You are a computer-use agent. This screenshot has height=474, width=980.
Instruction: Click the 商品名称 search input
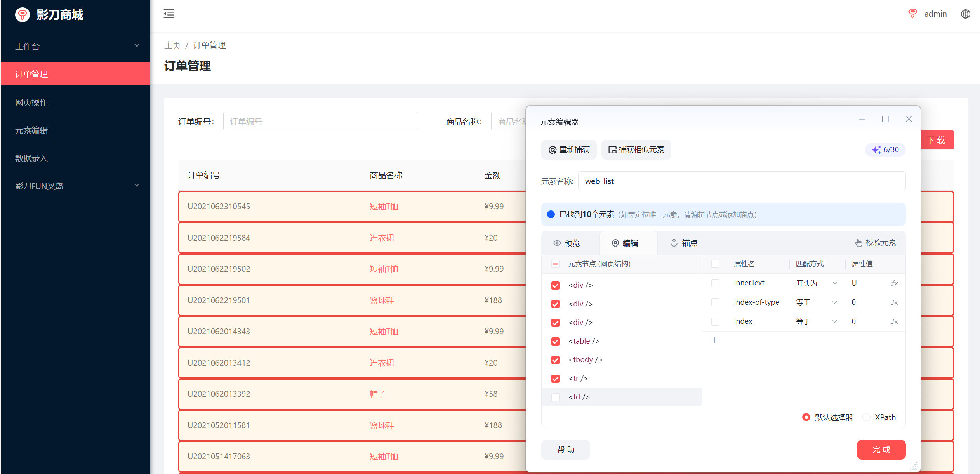[509, 122]
